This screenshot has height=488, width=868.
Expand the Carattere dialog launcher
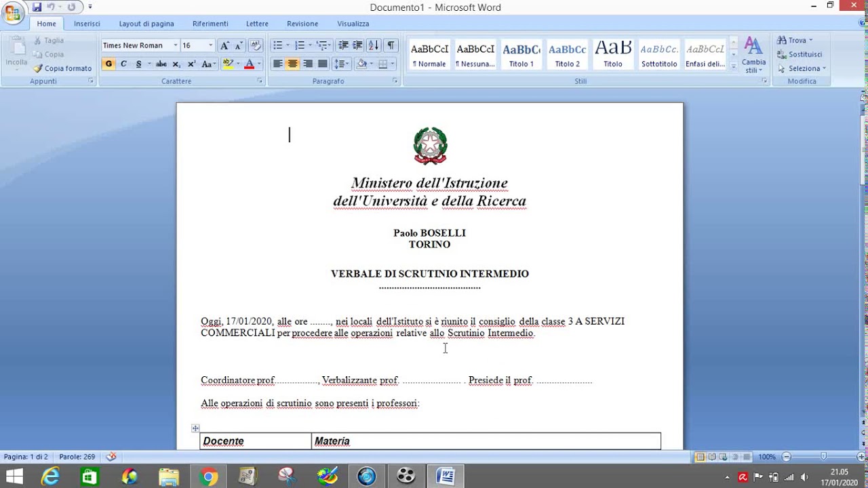point(260,81)
